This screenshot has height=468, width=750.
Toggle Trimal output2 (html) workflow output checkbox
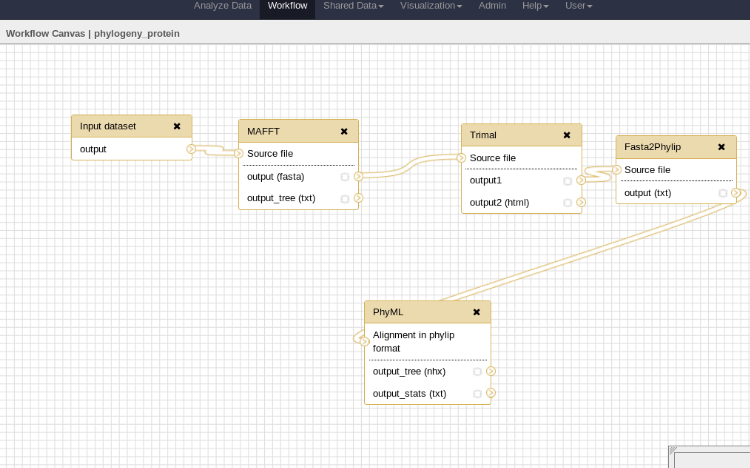[x=568, y=203]
